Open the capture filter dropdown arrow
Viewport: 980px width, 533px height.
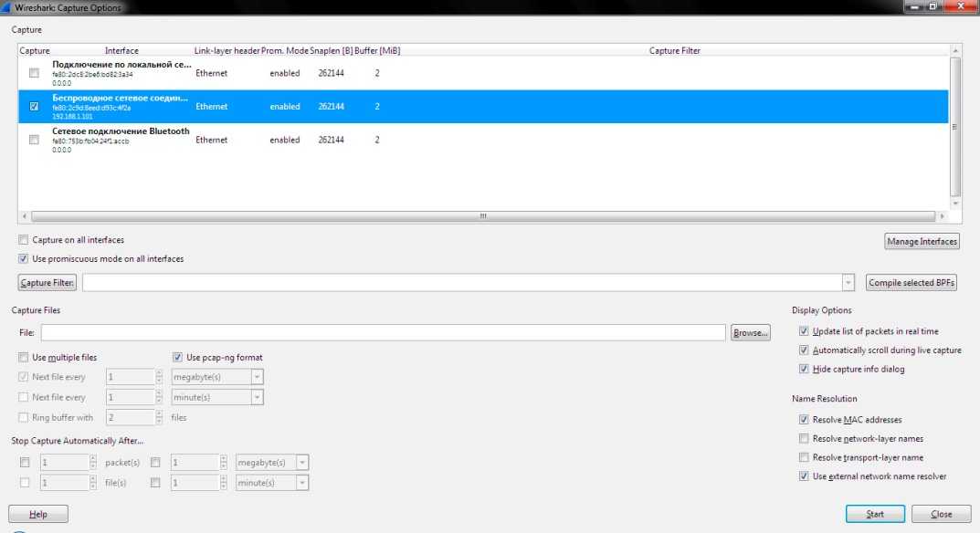(x=848, y=283)
